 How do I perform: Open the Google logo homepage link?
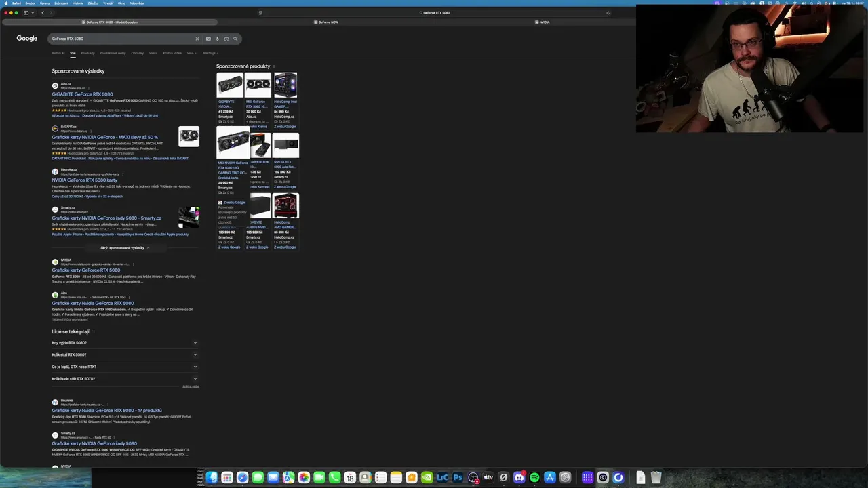tap(27, 39)
